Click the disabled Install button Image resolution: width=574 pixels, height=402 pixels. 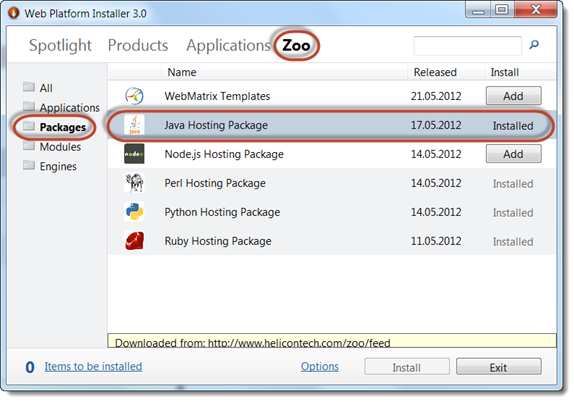[x=407, y=367]
